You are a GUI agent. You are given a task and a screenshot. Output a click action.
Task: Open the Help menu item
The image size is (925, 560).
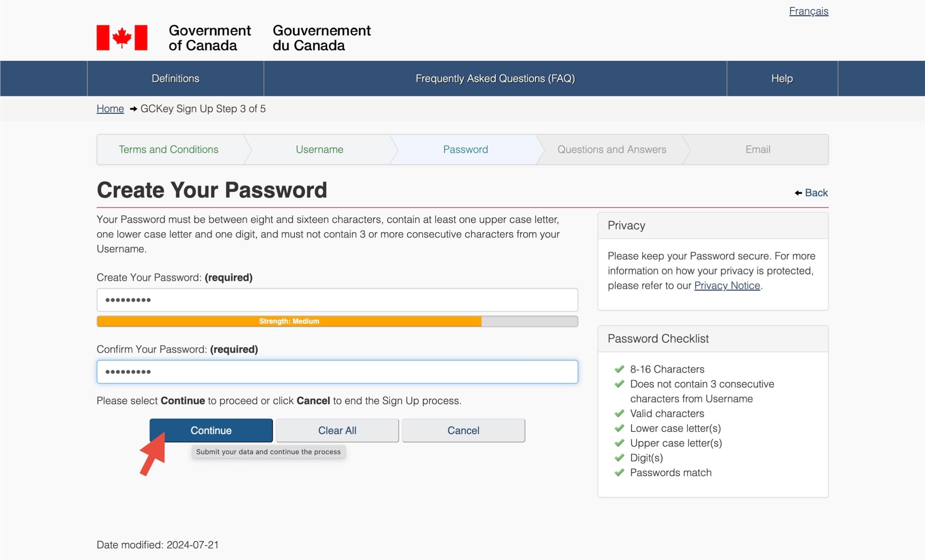pyautogui.click(x=781, y=78)
